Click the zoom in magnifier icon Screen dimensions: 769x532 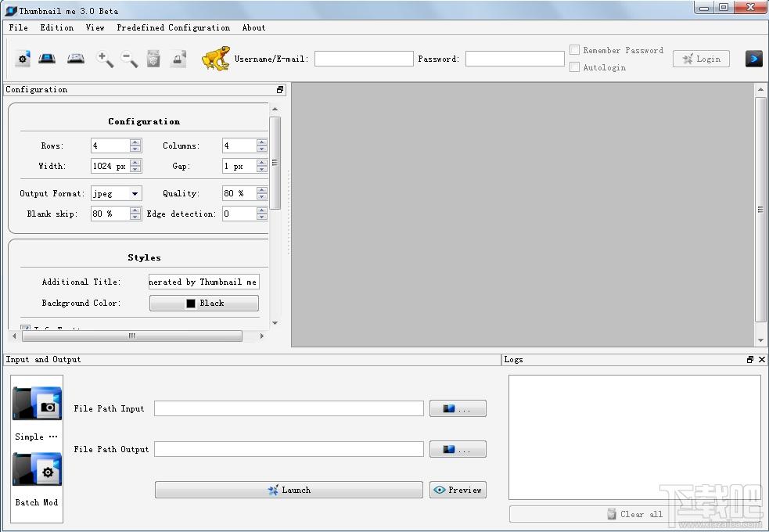[105, 59]
